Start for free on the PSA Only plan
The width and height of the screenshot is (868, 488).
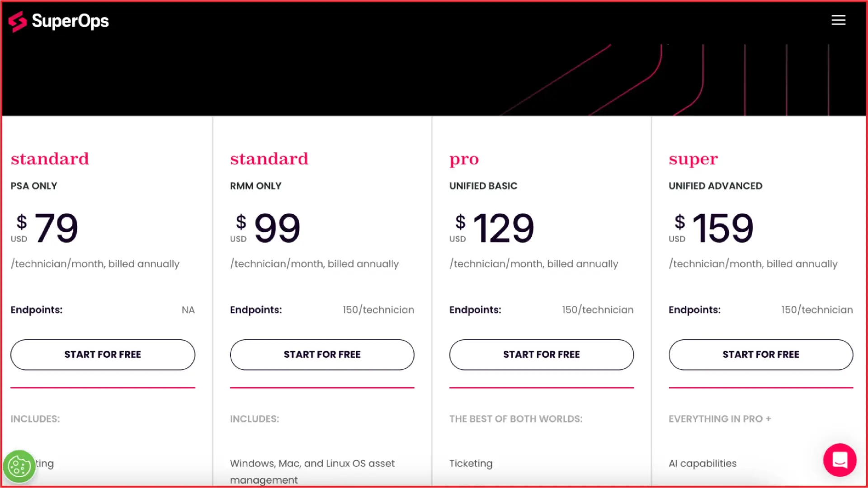pos(103,355)
